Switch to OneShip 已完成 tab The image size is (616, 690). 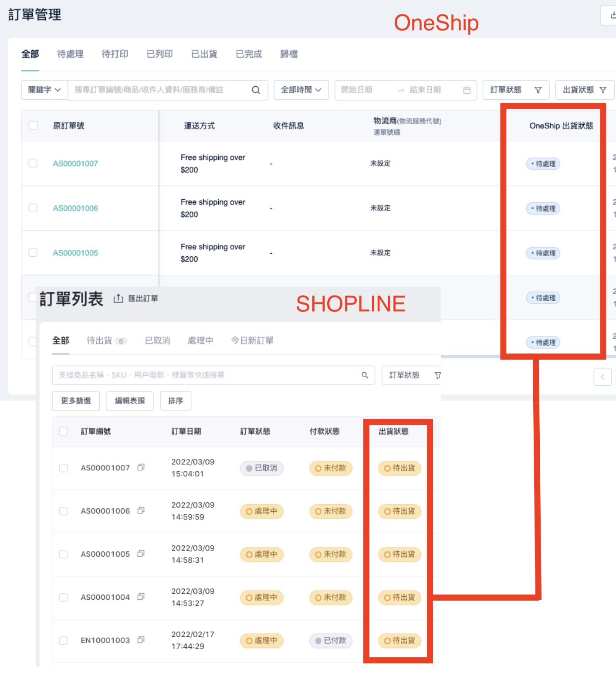tap(249, 54)
